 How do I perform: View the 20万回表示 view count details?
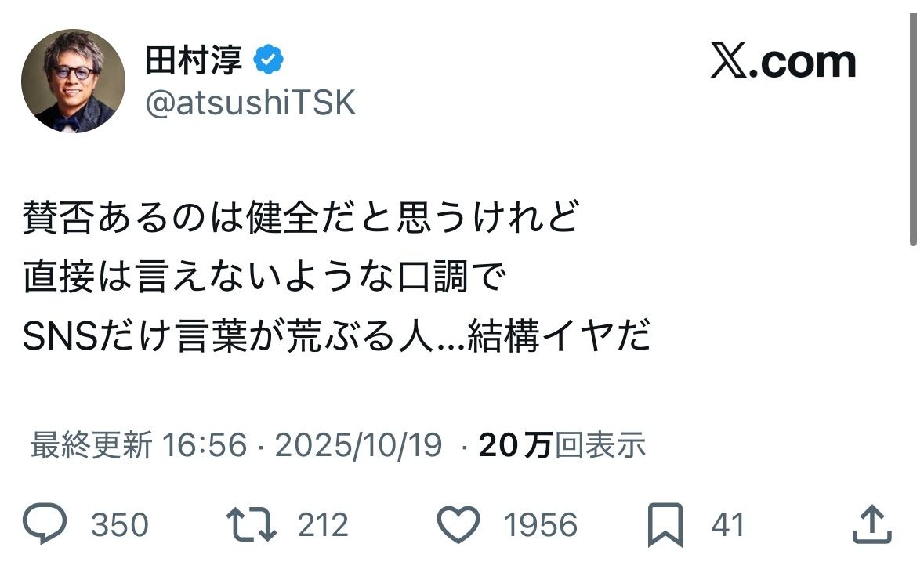pos(561,446)
